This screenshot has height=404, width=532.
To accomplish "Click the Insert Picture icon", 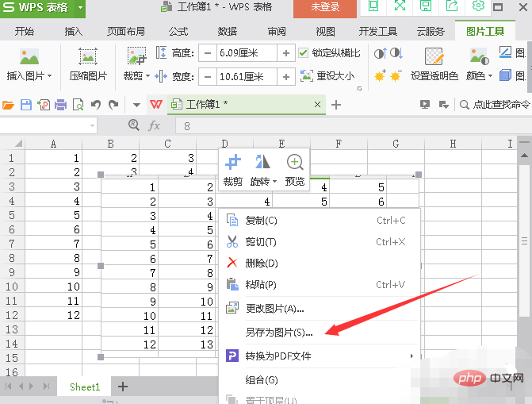I will click(29, 56).
